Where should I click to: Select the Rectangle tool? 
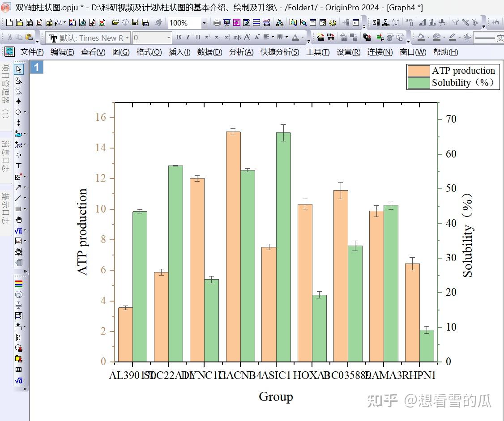18,209
